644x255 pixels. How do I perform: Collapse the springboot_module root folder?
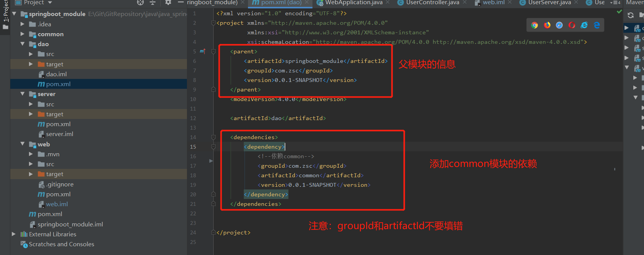(x=14, y=14)
